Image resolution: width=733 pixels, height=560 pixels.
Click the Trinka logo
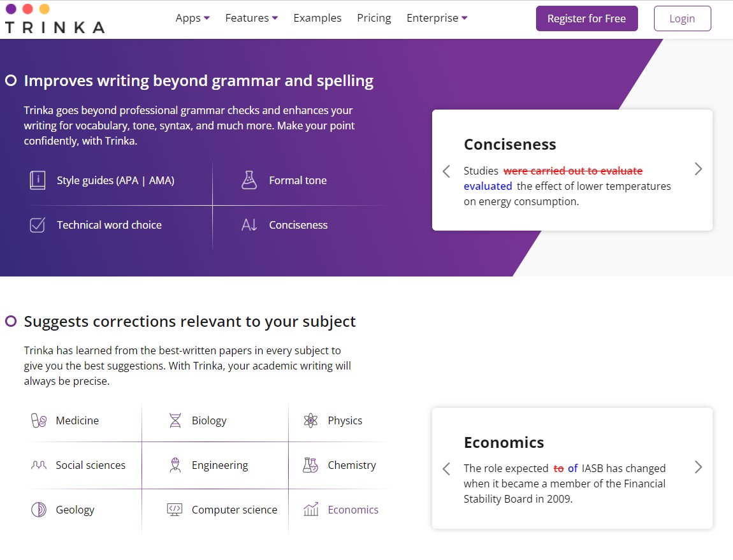[x=55, y=19]
